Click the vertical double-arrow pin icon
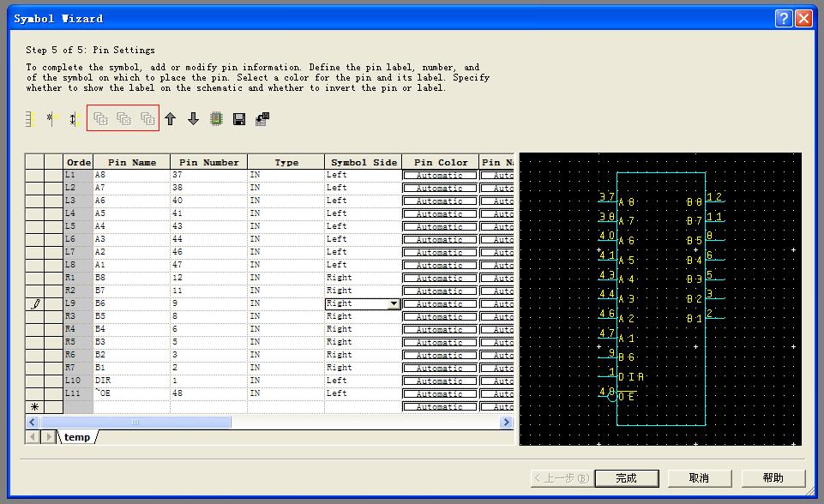 click(x=74, y=119)
